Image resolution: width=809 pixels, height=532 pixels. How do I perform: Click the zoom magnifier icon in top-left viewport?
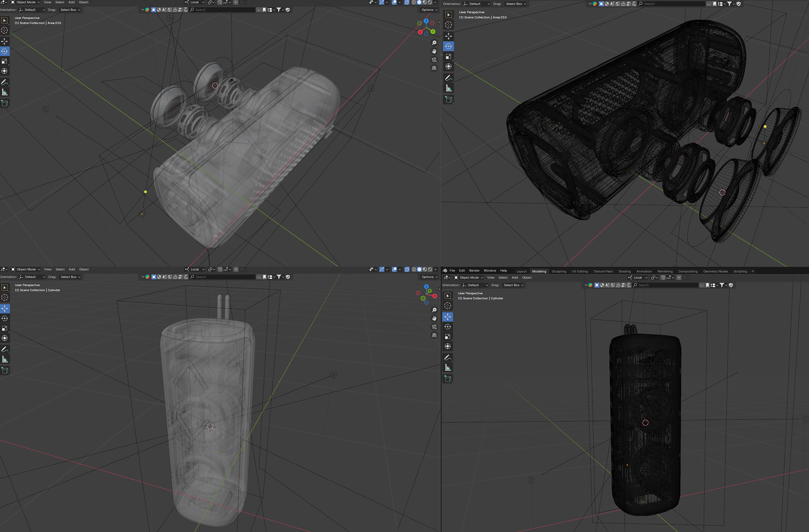tap(434, 43)
